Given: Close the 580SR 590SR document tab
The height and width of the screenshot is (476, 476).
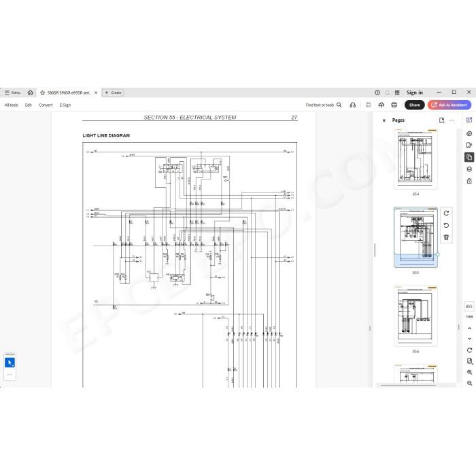Looking at the screenshot, I should [x=96, y=92].
